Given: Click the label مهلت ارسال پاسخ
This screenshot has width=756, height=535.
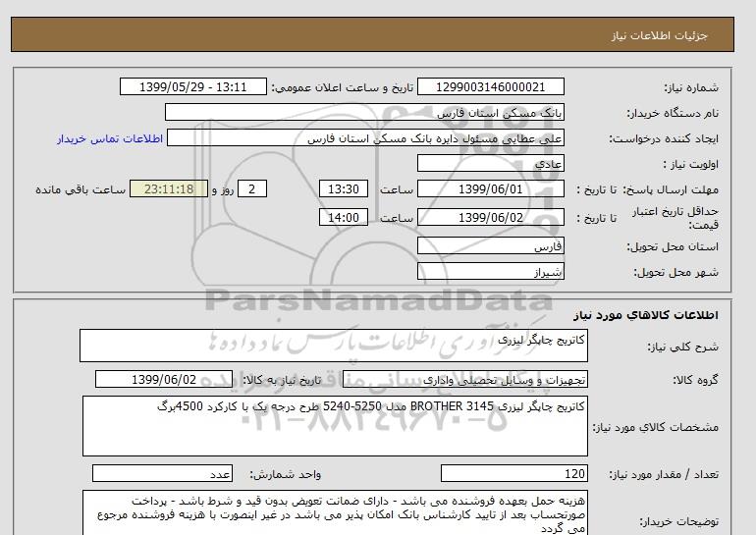Looking at the screenshot, I should [672, 189].
